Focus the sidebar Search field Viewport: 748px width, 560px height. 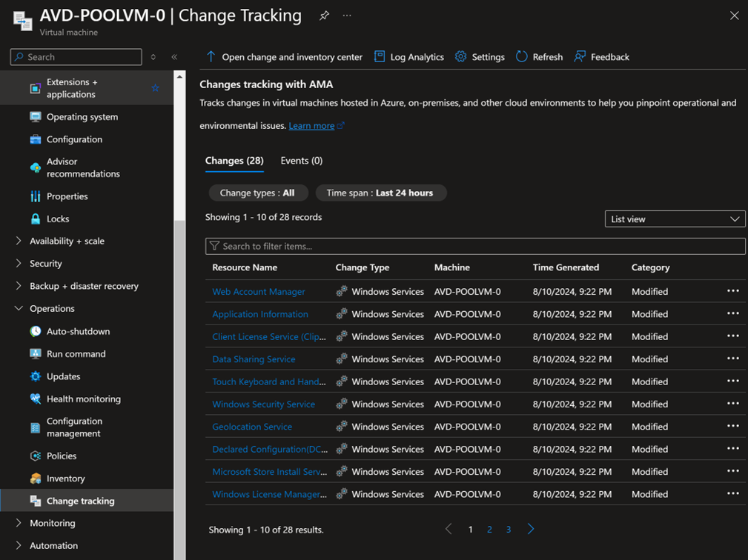76,57
